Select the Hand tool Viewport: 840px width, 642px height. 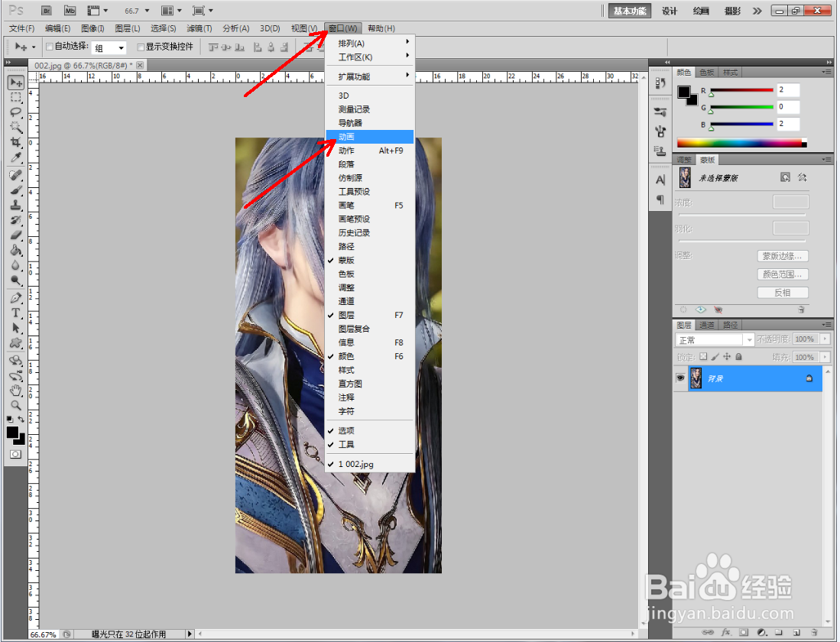click(x=15, y=390)
